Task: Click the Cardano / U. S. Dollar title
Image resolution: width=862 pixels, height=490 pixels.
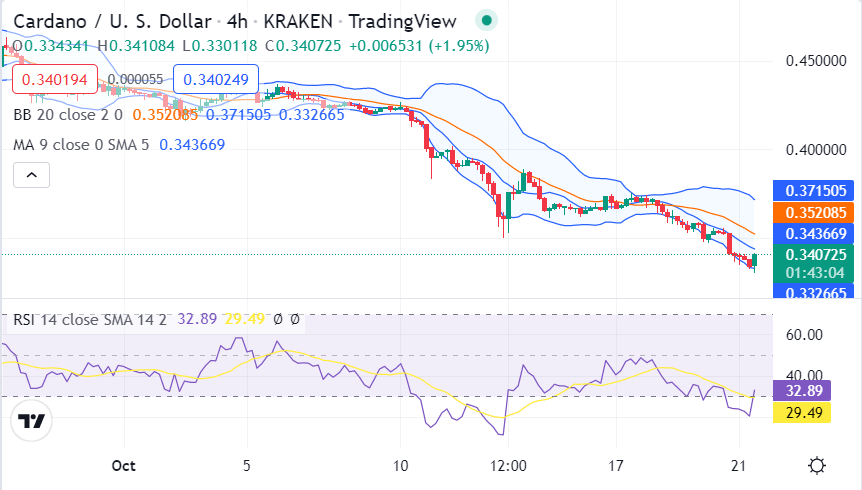Action: point(112,21)
